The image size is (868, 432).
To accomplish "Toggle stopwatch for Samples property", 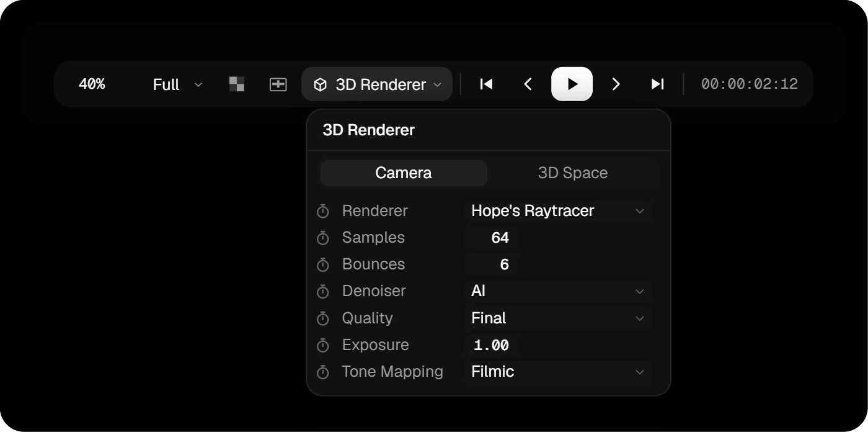I will tap(323, 238).
